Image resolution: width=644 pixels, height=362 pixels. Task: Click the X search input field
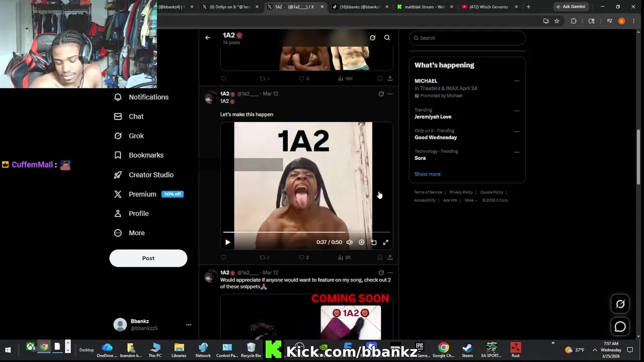pos(467,38)
